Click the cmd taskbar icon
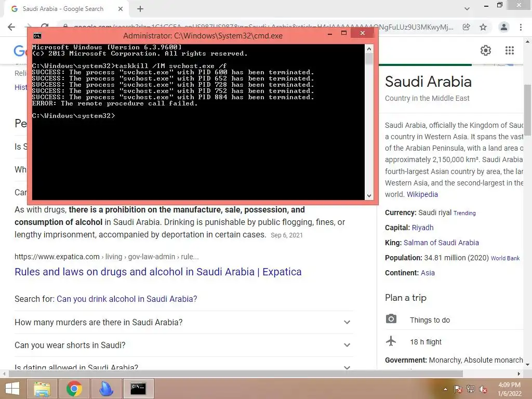Screen dimensions: 532x399 coord(138,389)
